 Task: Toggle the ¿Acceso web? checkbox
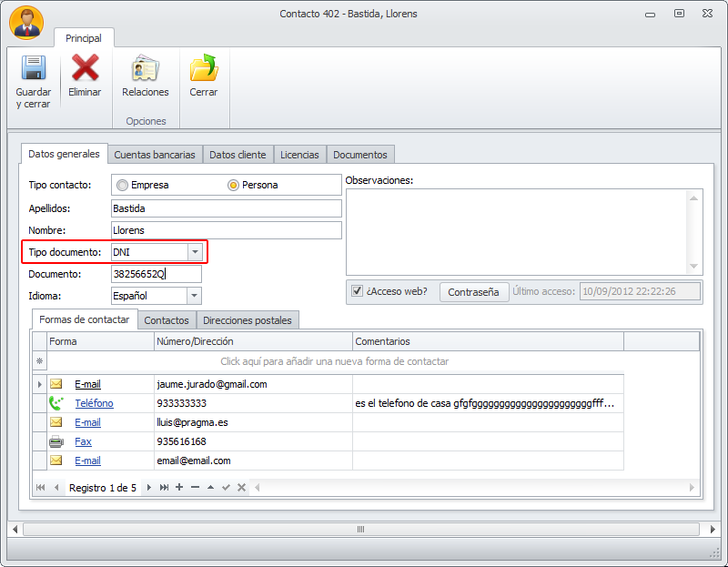(357, 291)
